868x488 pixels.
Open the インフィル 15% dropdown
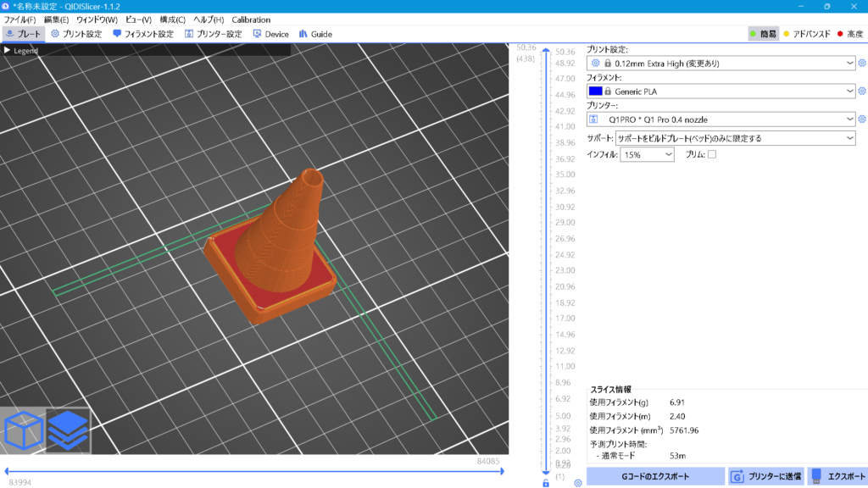pyautogui.click(x=647, y=155)
